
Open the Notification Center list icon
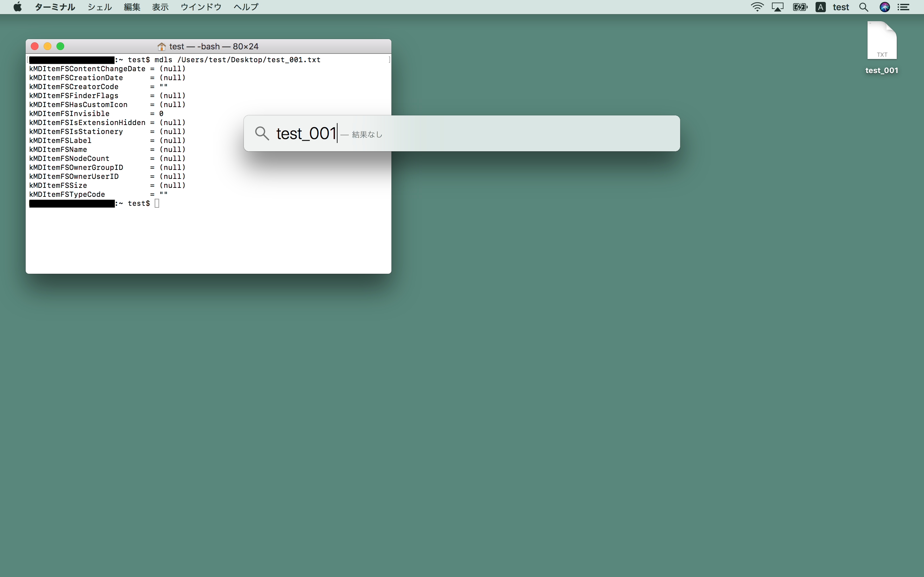(903, 7)
